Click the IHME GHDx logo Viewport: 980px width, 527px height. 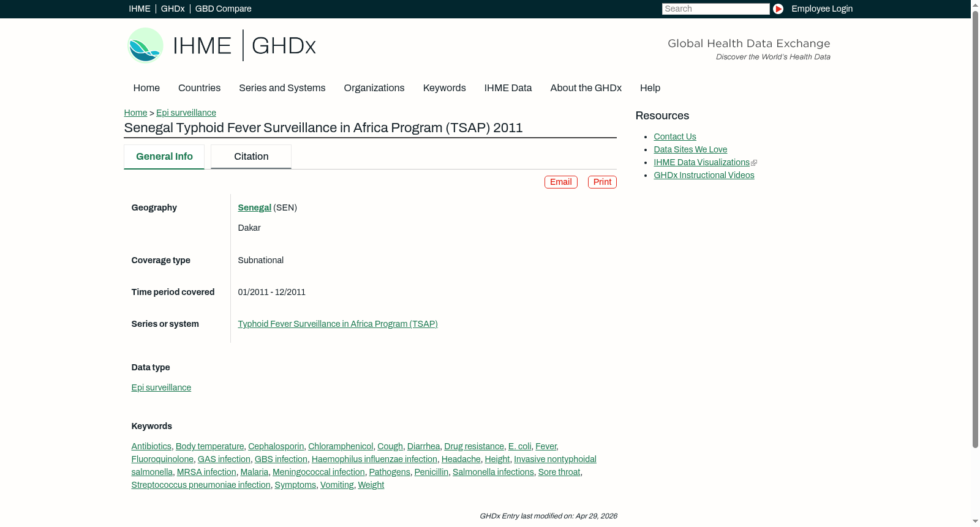coord(221,45)
